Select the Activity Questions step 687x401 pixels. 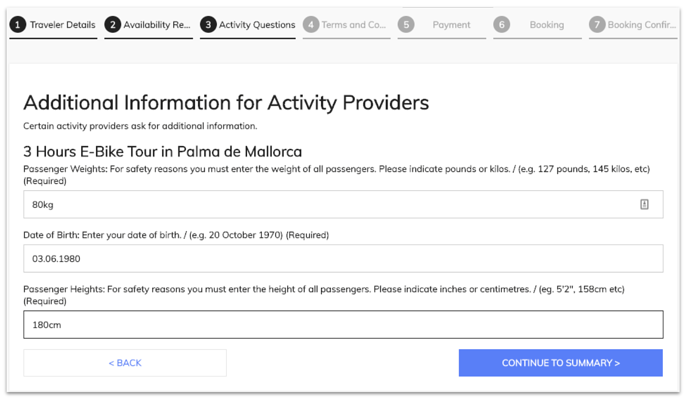257,25
